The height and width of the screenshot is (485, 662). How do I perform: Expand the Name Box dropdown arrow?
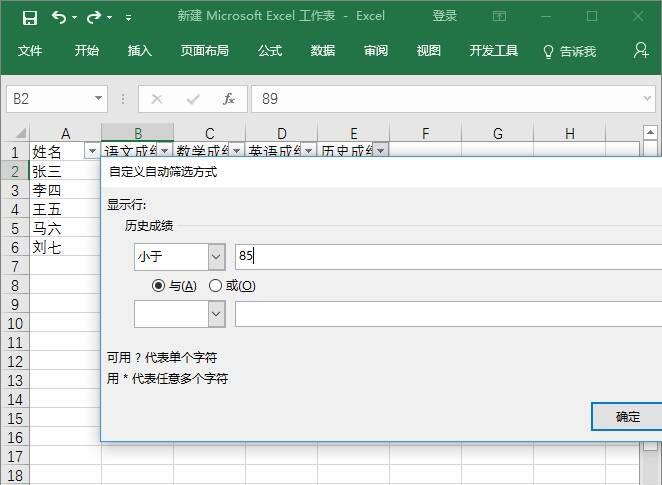pyautogui.click(x=98, y=99)
